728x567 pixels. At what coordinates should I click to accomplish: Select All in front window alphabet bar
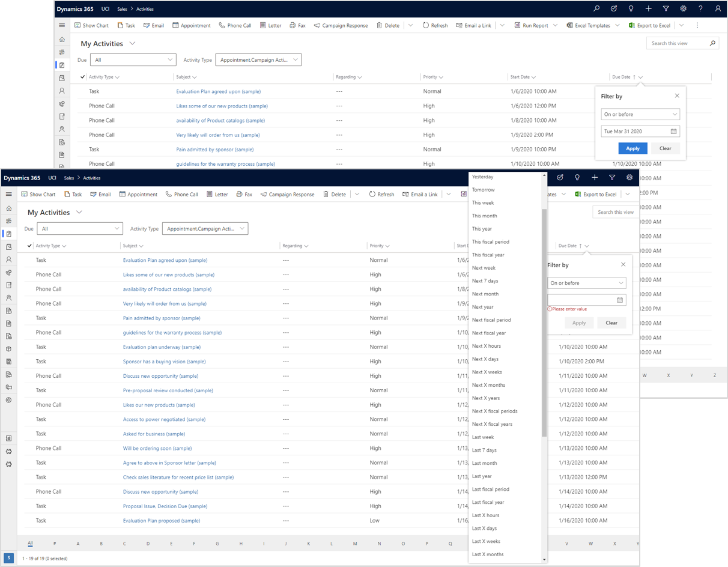point(30,544)
